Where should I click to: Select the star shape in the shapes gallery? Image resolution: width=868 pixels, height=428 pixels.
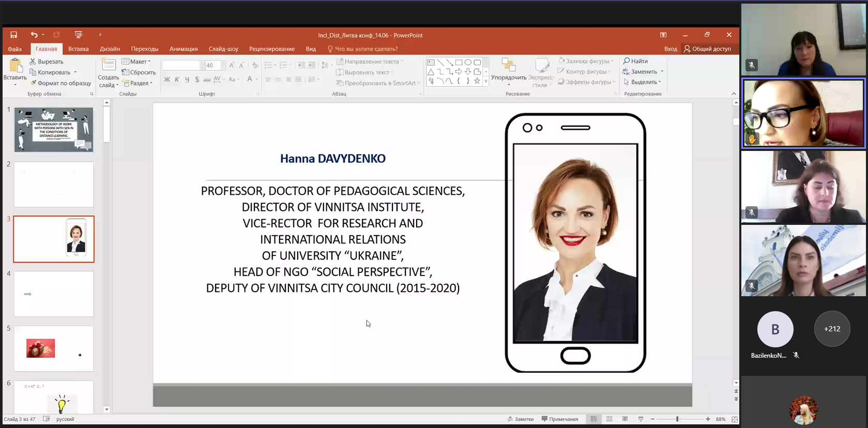(x=477, y=81)
